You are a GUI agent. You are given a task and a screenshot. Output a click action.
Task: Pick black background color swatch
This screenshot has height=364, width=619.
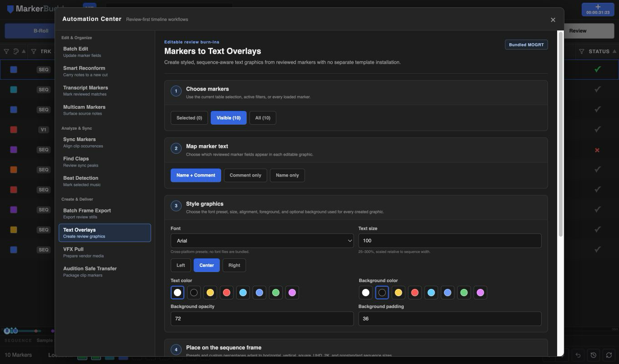click(x=382, y=293)
